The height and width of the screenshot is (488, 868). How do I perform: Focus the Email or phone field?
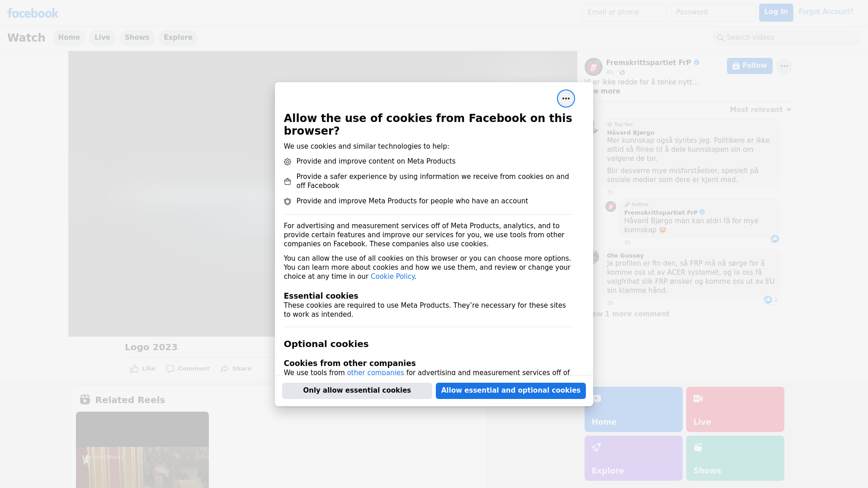point(624,13)
